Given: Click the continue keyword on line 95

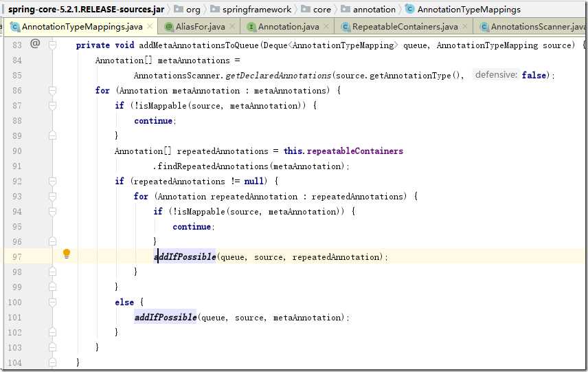Looking at the screenshot, I should (x=192, y=226).
